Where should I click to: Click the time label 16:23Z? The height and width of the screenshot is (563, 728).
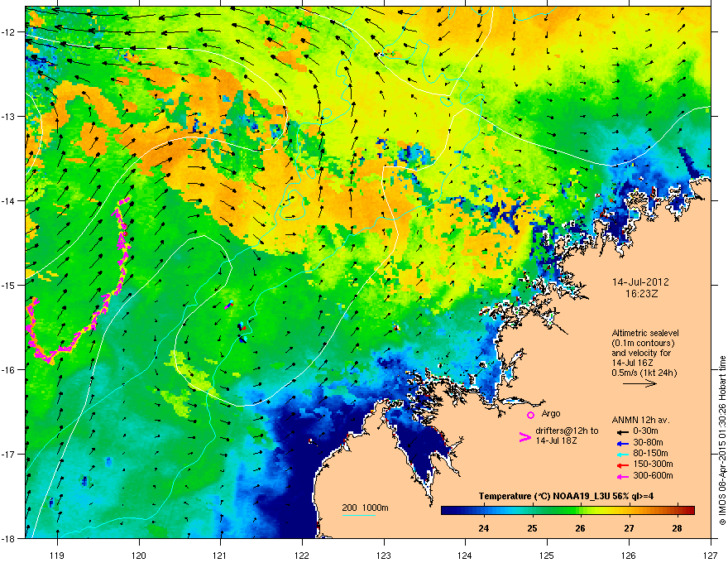pos(641,294)
